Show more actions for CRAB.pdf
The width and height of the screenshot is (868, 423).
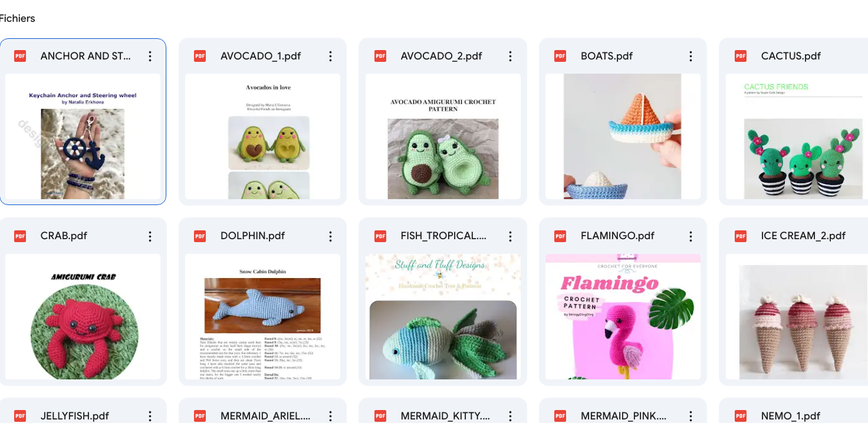point(150,236)
